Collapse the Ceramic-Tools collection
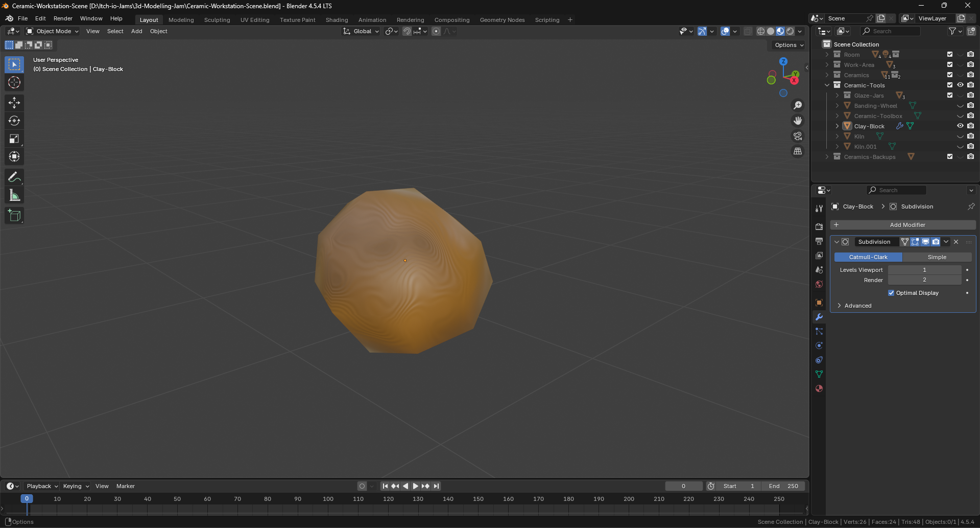 click(827, 85)
